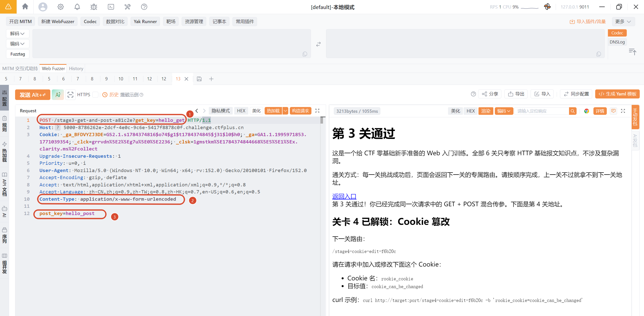644x316 pixels.
Task: Expand the 解码 decode dropdown
Action: click(17, 34)
